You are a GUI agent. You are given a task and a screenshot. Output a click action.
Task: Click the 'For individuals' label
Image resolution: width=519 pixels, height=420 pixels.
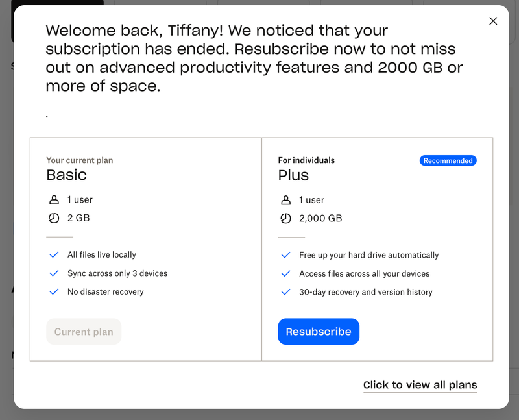point(306,160)
